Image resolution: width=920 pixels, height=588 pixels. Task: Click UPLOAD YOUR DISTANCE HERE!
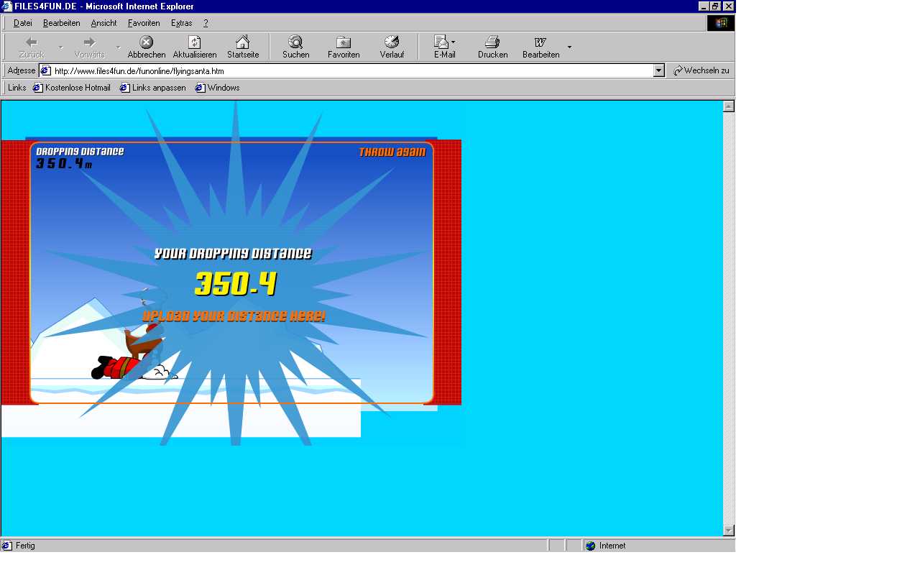coord(234,316)
